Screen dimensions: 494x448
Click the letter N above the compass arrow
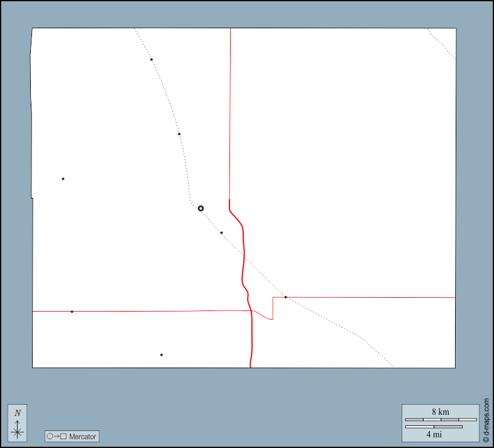[x=18, y=413]
